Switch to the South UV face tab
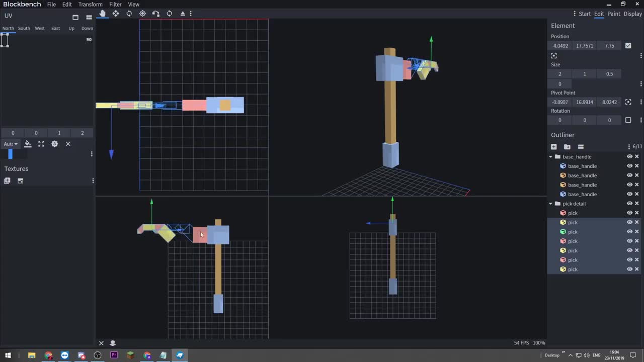 [24, 28]
